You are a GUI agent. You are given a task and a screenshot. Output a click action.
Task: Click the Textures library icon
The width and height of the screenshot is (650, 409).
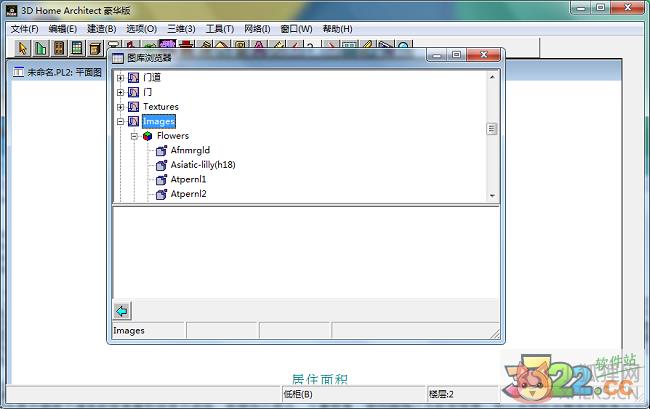point(133,106)
